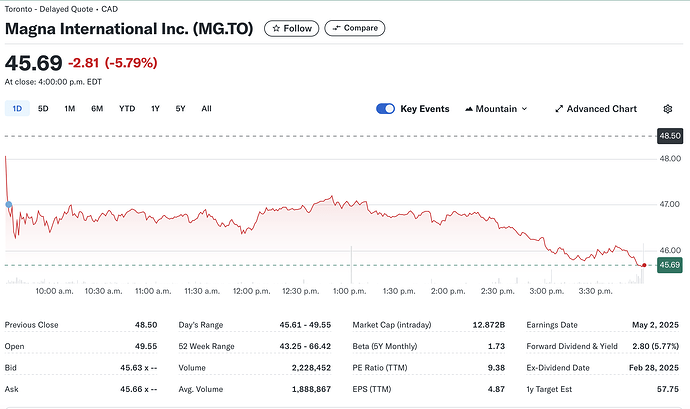Click the expand icon beside Advanced Chart

[558, 109]
